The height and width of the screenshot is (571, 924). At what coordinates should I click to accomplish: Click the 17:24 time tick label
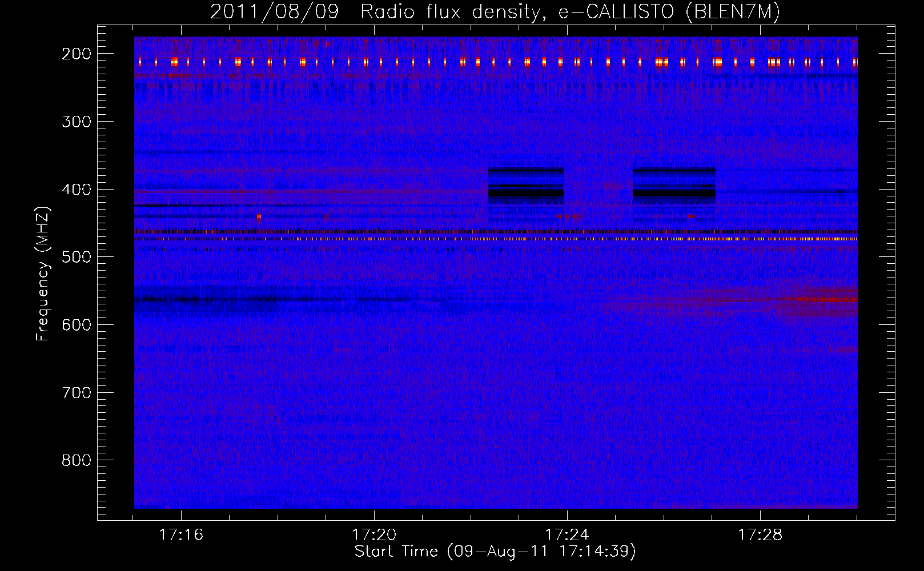click(x=567, y=535)
